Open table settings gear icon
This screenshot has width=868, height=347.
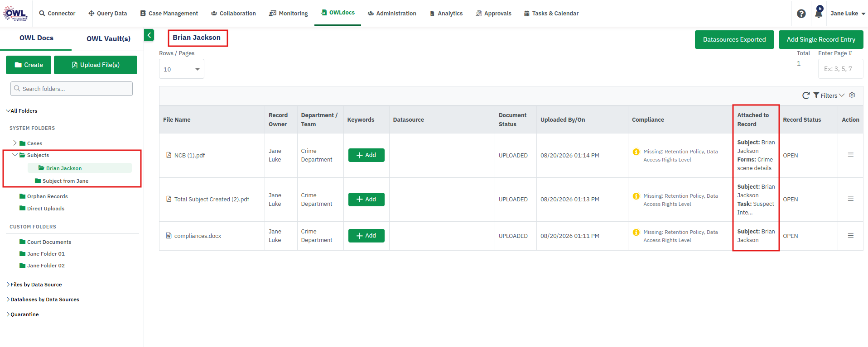pyautogui.click(x=852, y=95)
